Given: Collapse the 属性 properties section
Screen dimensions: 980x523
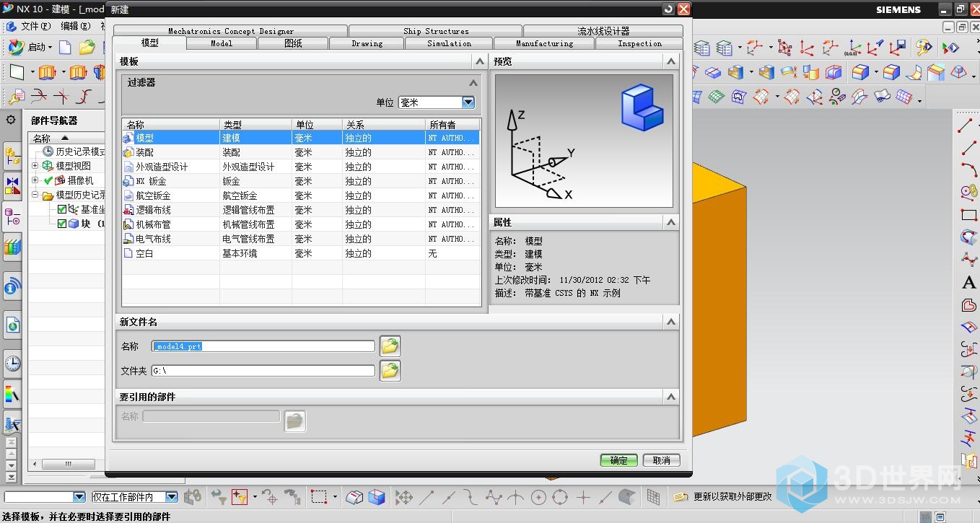Looking at the screenshot, I should pyautogui.click(x=671, y=222).
